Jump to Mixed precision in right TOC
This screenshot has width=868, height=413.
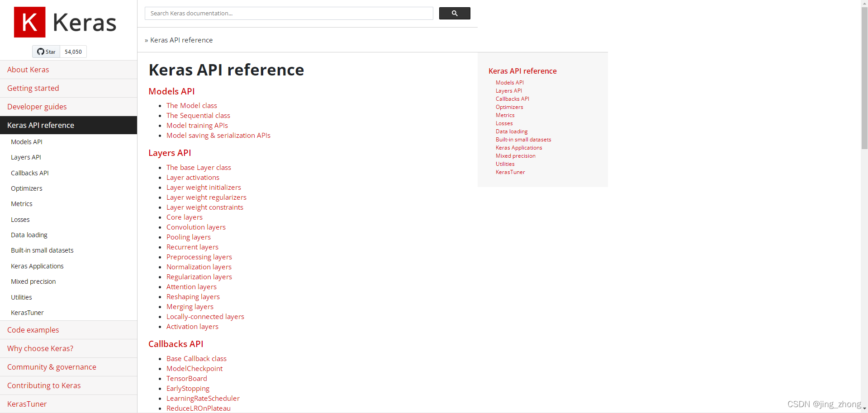tap(516, 156)
